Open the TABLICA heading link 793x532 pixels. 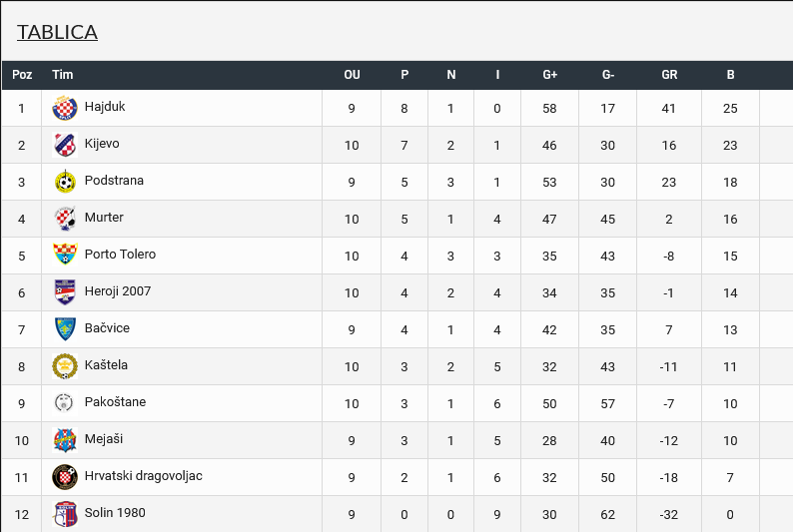pos(57,32)
